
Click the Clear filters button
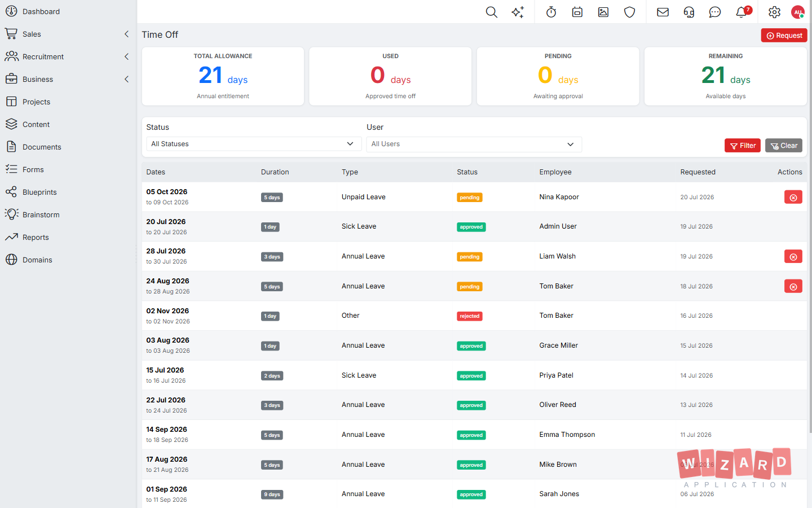pyautogui.click(x=784, y=146)
